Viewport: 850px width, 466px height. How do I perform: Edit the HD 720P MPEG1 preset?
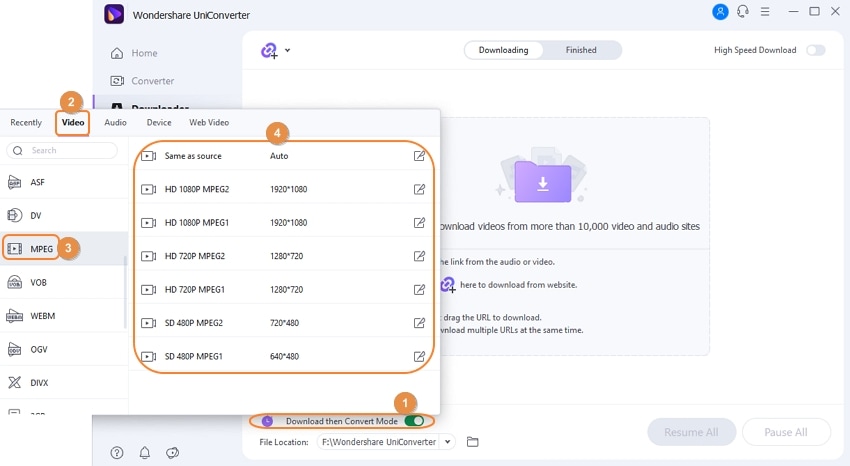coord(419,289)
